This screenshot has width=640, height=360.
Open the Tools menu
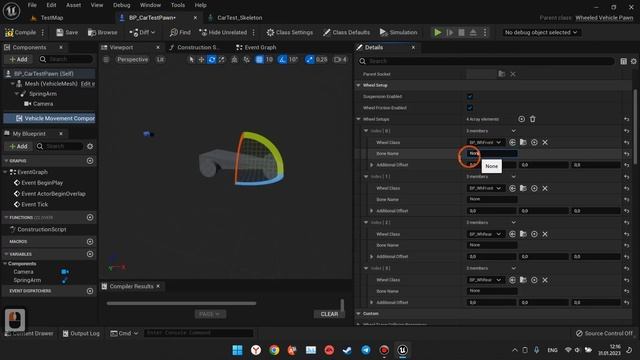point(178,5)
